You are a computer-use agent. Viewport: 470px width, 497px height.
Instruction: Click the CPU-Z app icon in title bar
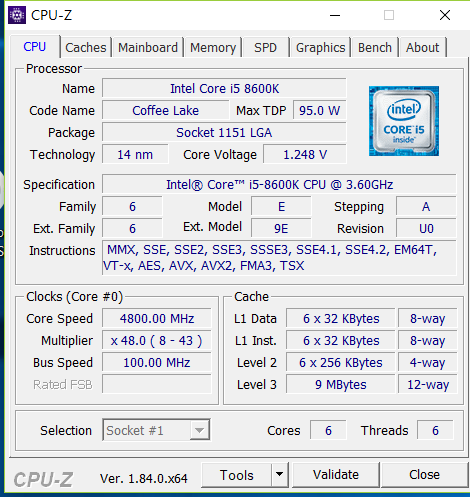point(17,15)
